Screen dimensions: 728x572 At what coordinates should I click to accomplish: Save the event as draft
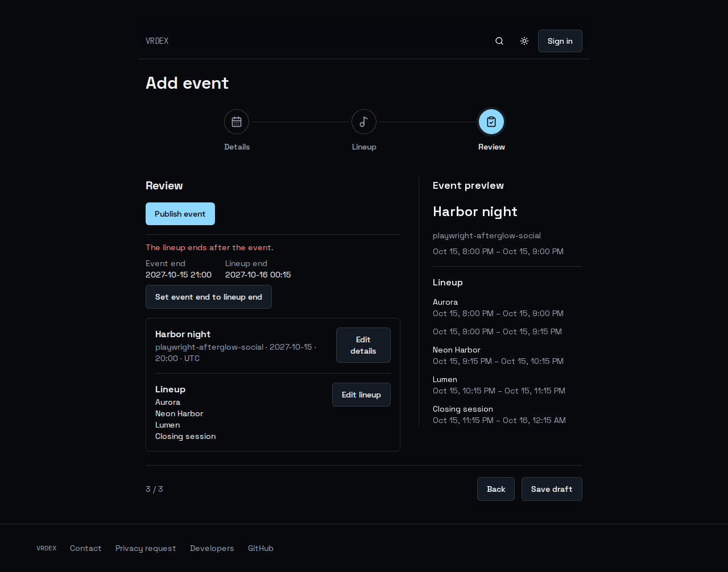pyautogui.click(x=552, y=489)
